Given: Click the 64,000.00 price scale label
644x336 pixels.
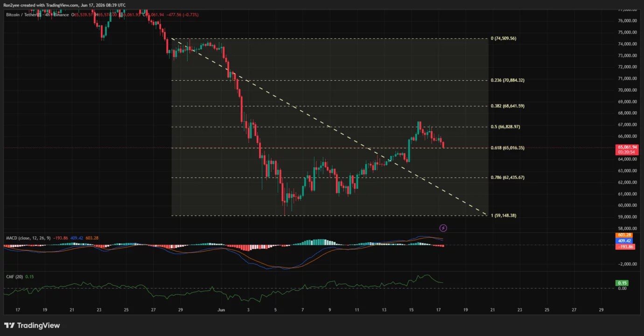Looking at the screenshot, I should click(627, 159).
